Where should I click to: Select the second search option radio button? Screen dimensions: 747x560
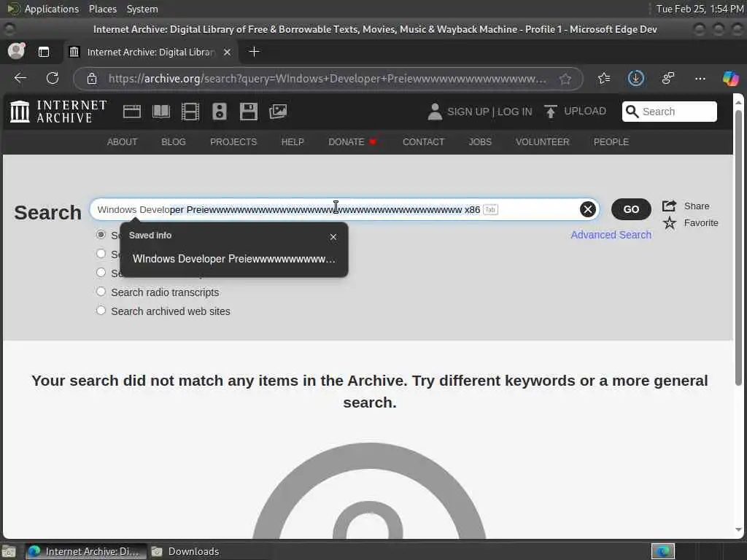[x=101, y=253]
